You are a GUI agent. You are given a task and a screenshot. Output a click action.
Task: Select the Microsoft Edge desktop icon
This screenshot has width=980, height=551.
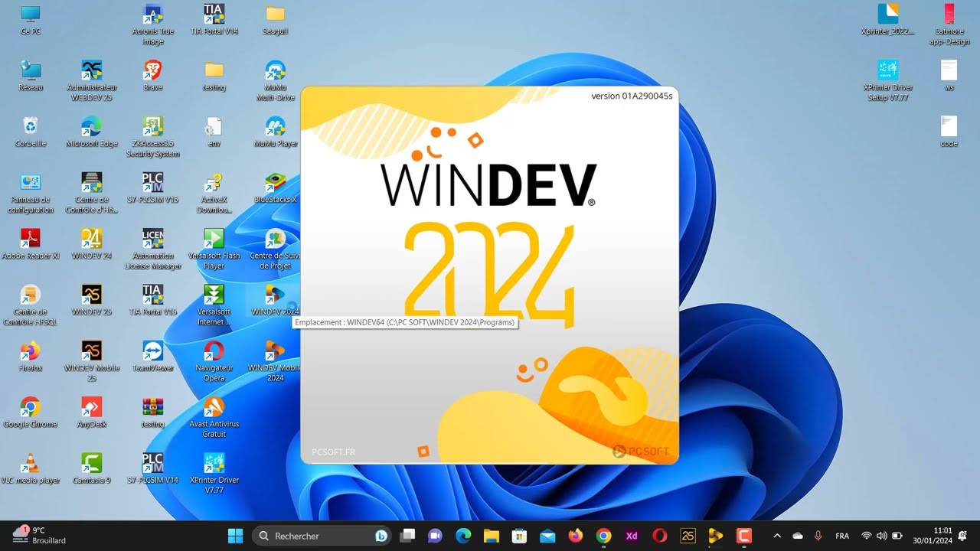click(x=92, y=132)
